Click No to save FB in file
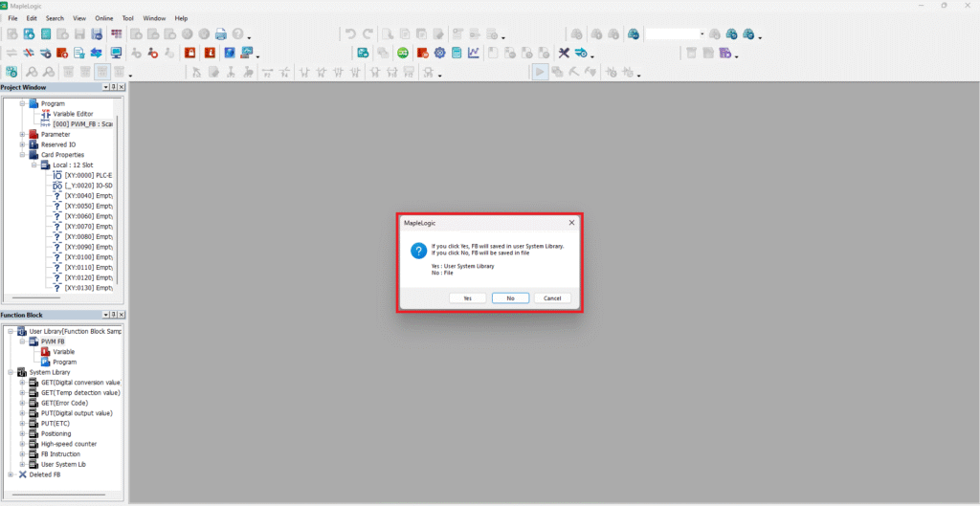This screenshot has width=980, height=506. 511,298
